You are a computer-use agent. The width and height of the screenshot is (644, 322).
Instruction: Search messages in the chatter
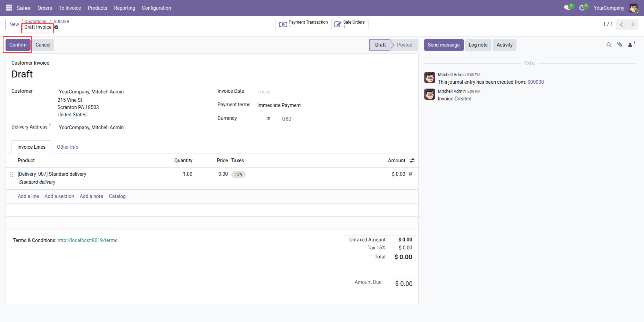coord(609,45)
